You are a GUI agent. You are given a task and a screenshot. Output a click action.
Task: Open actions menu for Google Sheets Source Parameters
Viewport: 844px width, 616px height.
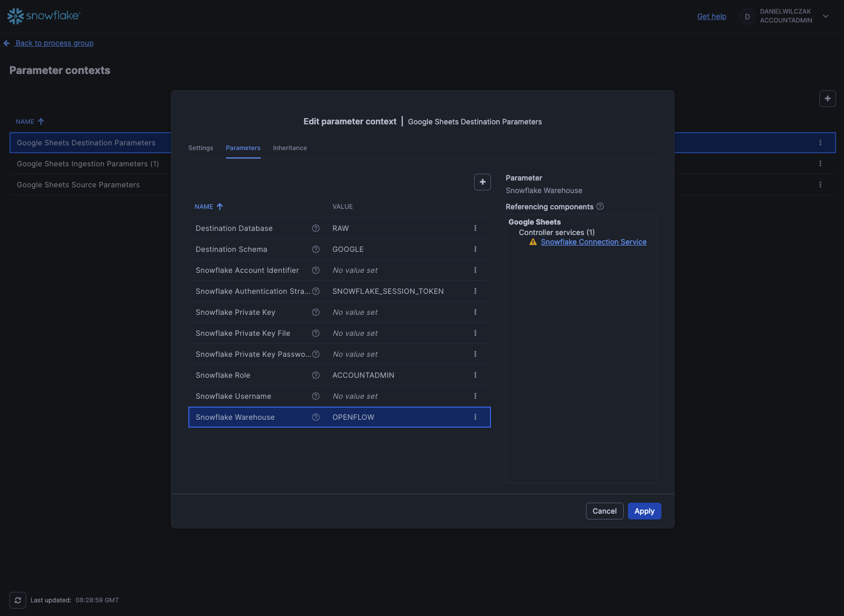point(820,185)
